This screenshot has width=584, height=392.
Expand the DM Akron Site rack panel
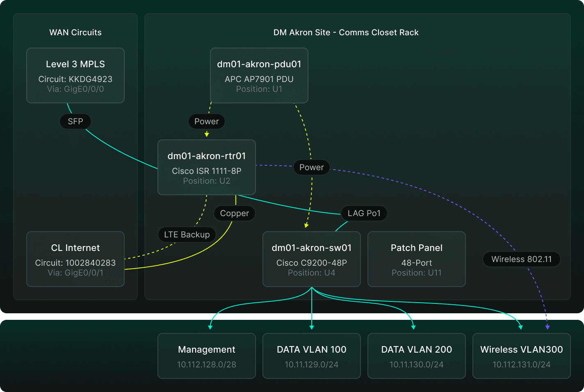(x=346, y=32)
